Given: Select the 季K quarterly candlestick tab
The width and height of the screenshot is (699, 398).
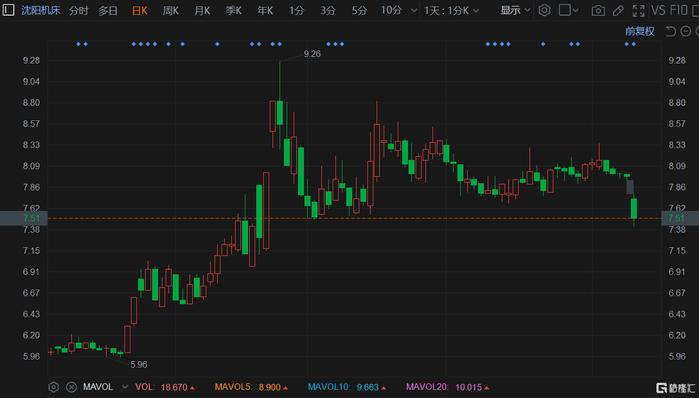Looking at the screenshot, I should pos(234,10).
